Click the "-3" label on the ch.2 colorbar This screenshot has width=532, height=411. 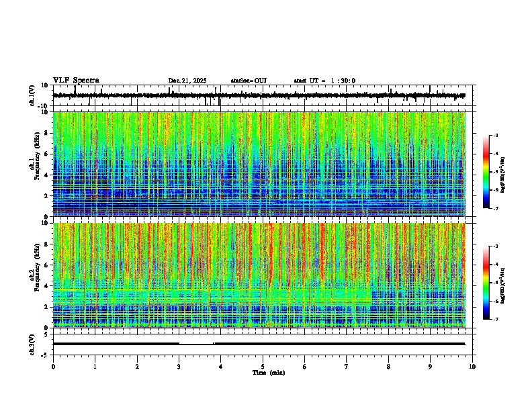click(496, 246)
